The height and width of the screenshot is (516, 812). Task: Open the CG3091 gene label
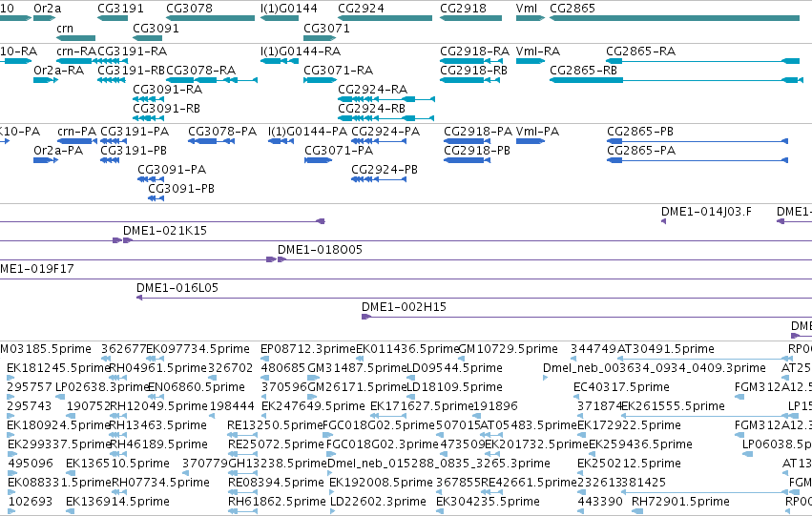click(156, 28)
